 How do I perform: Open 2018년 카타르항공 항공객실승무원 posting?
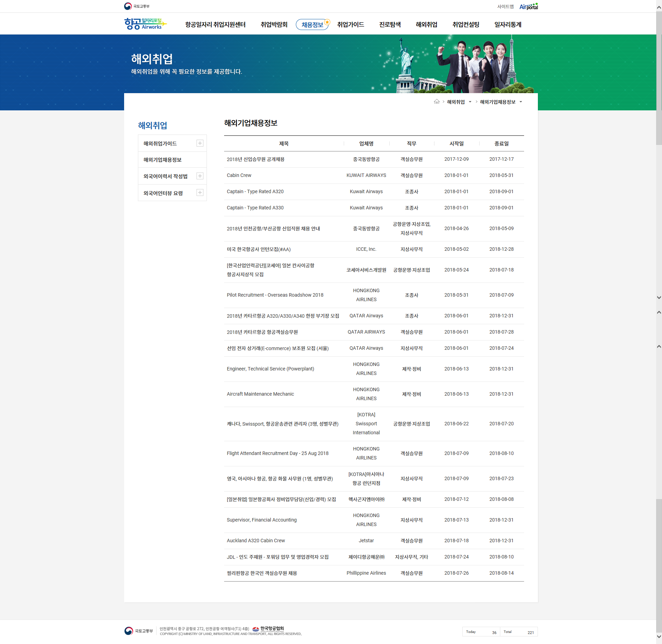pyautogui.click(x=262, y=332)
